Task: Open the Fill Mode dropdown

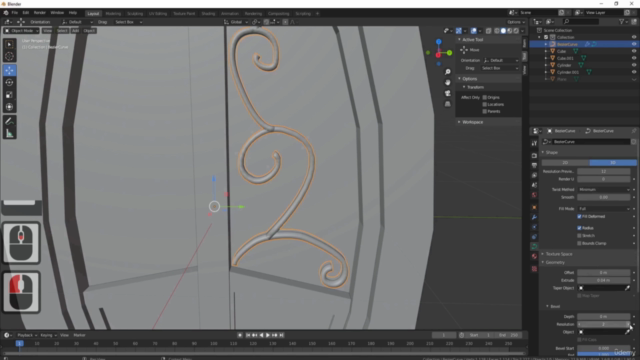Action: click(x=604, y=209)
